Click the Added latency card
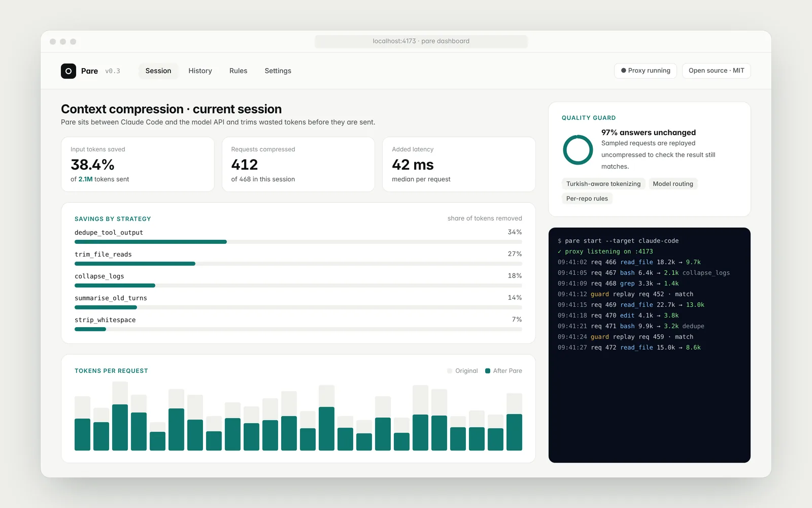The width and height of the screenshot is (812, 508). pyautogui.click(x=459, y=164)
